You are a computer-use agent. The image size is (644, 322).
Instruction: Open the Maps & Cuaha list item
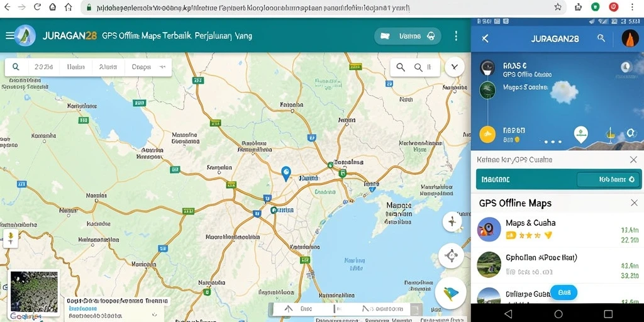tap(557, 229)
